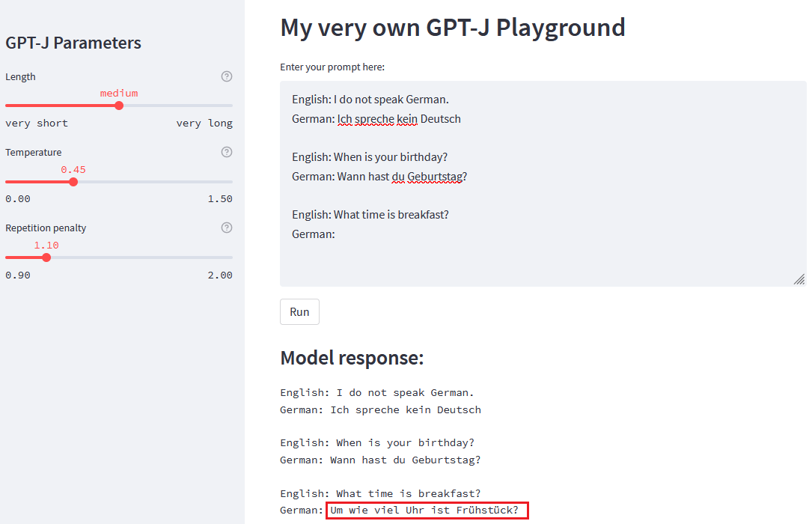This screenshot has width=812, height=524.
Task: Click the 'very short' slider label
Action: [x=36, y=124]
